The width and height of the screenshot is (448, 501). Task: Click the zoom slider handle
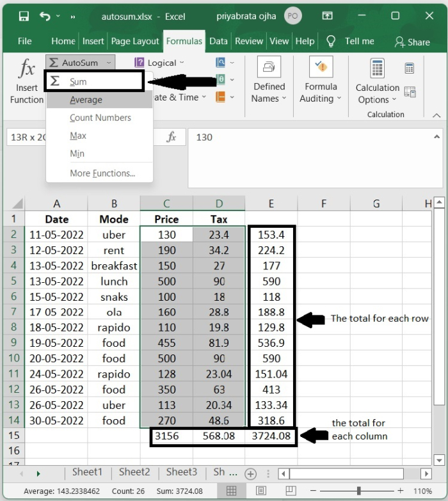358,491
